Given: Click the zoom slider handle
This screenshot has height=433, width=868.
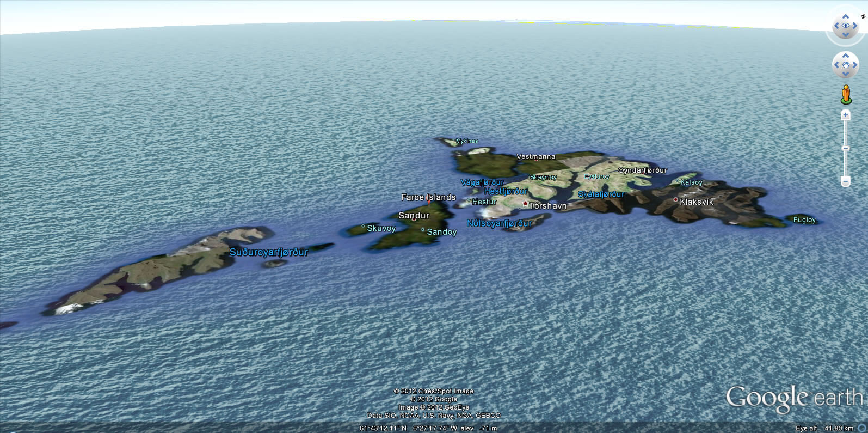Looking at the screenshot, I should point(846,148).
